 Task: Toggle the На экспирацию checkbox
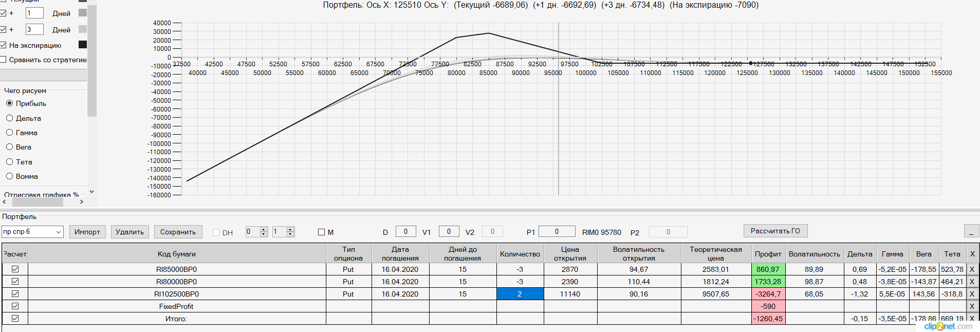(3, 45)
